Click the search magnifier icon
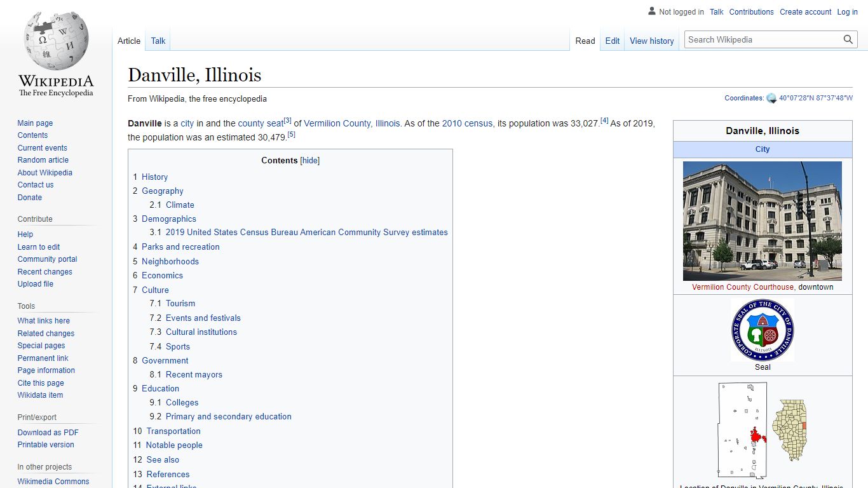Screen dimensions: 868x488 coord(848,39)
